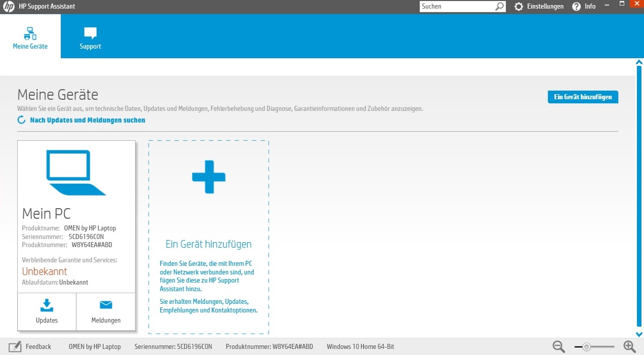Click the Mein PC title text
This screenshot has height=355, width=644.
click(47, 213)
